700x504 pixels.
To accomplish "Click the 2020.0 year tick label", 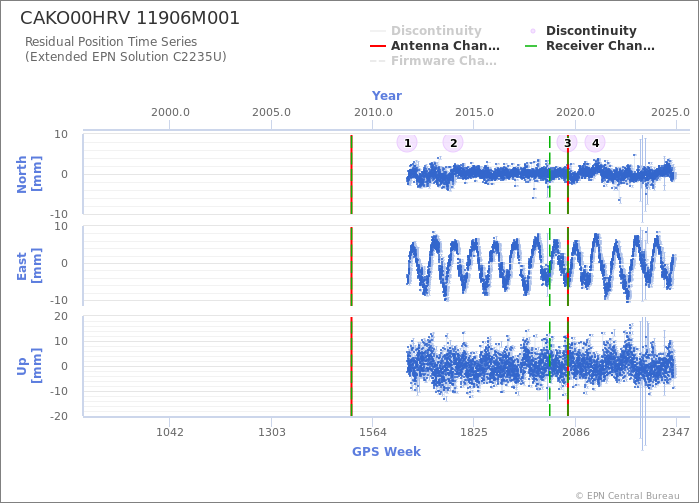I will pyautogui.click(x=575, y=112).
